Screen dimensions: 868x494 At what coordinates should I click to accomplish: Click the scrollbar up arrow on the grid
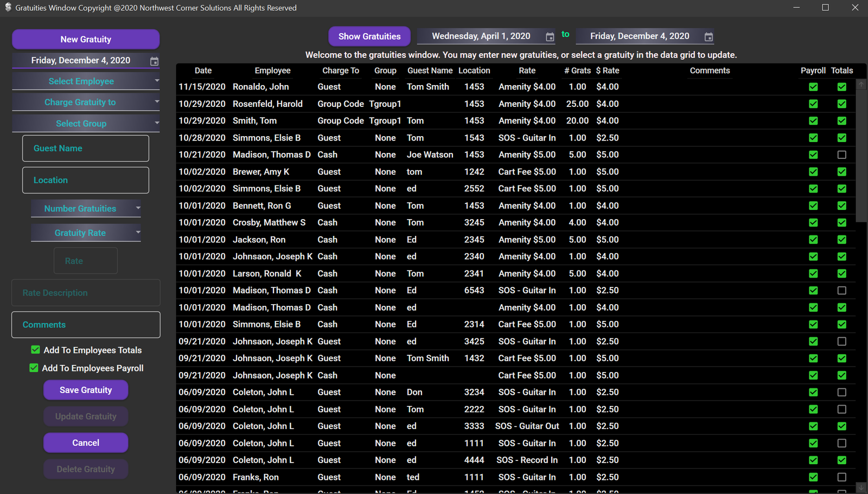point(861,84)
